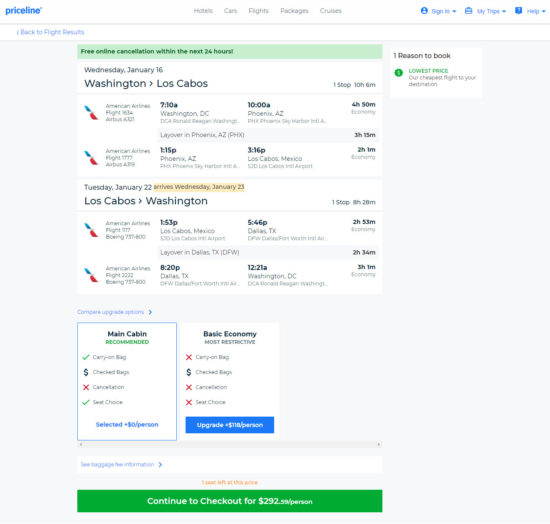
Task: Continue to Checkout for $292.59/person
Action: [x=230, y=501]
